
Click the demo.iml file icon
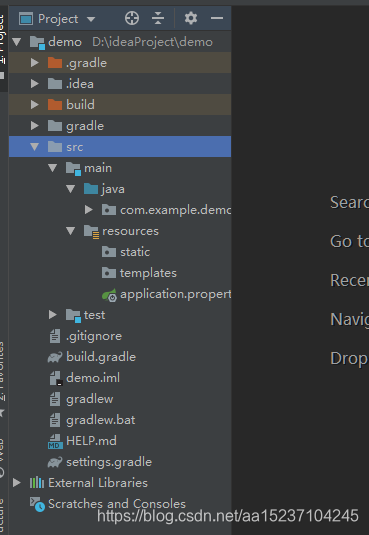56,378
